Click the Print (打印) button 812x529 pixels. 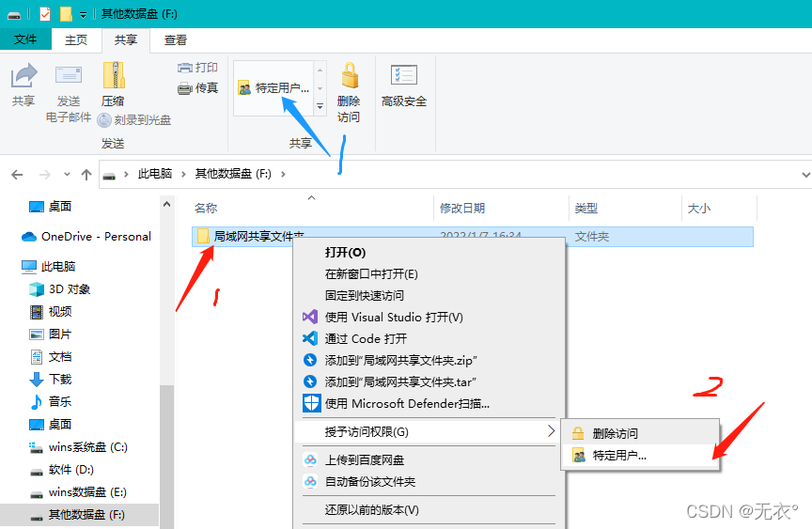click(197, 68)
